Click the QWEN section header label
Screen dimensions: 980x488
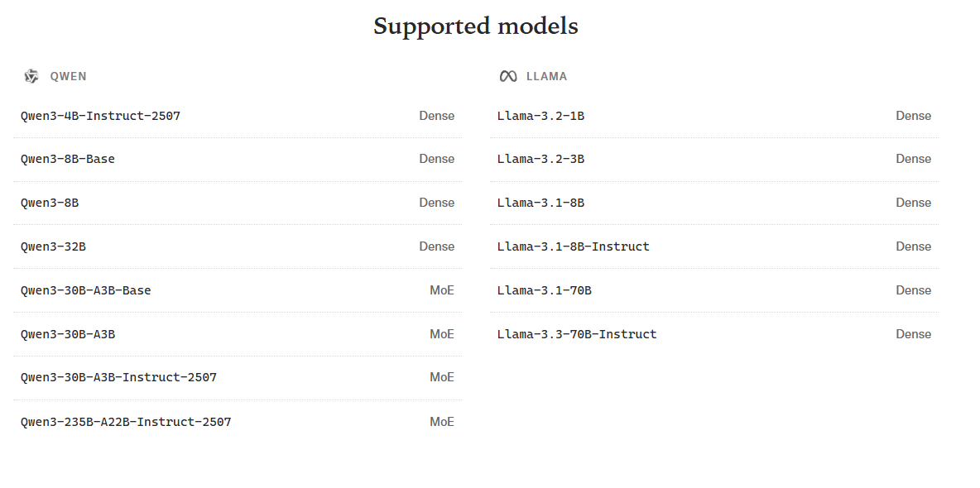pyautogui.click(x=68, y=76)
